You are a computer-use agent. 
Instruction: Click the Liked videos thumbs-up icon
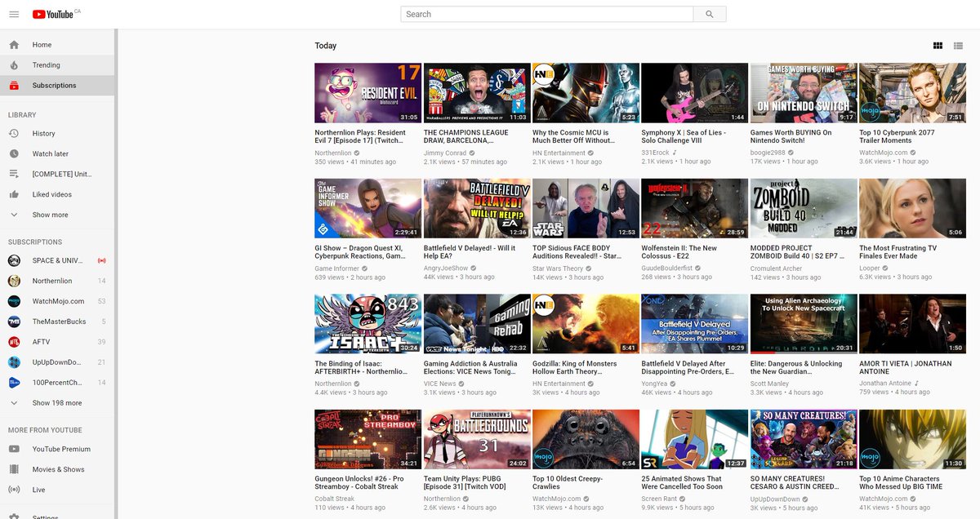tap(14, 194)
